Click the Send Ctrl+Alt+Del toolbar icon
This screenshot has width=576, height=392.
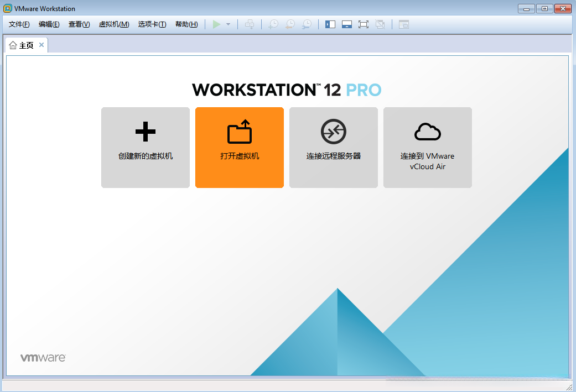(x=250, y=24)
